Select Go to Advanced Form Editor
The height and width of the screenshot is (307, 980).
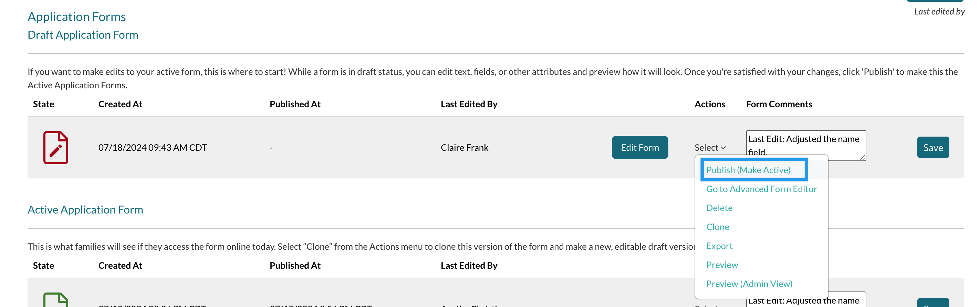coord(761,189)
